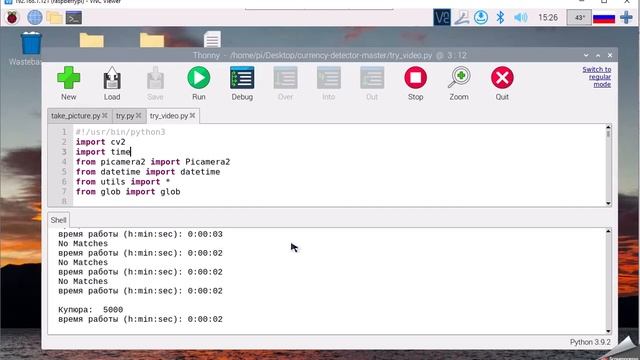Image resolution: width=640 pixels, height=360 pixels.
Task: Open the volume control speaker icon
Action: (520, 18)
